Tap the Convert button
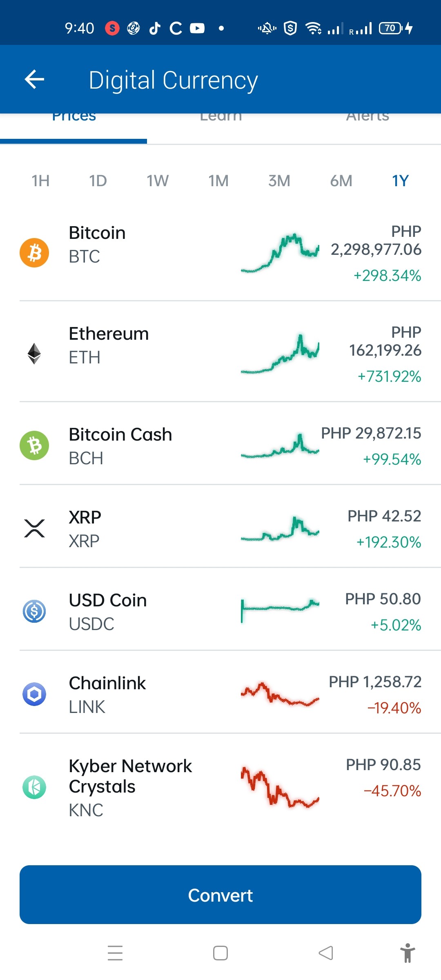The image size is (441, 980). click(220, 895)
